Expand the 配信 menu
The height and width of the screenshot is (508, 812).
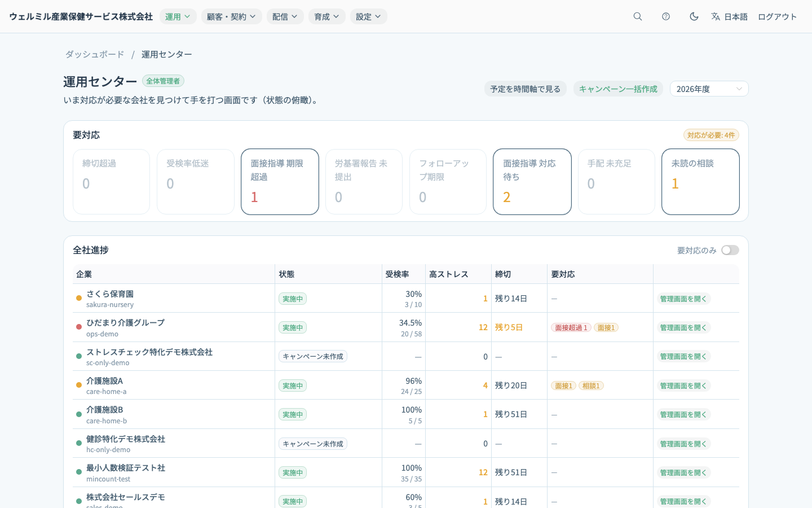[x=285, y=16]
